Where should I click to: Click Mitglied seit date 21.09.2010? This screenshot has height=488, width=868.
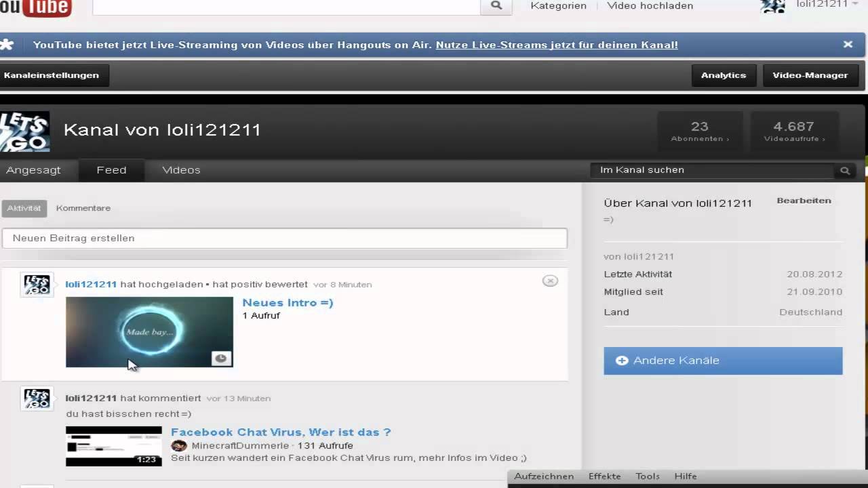coord(814,292)
